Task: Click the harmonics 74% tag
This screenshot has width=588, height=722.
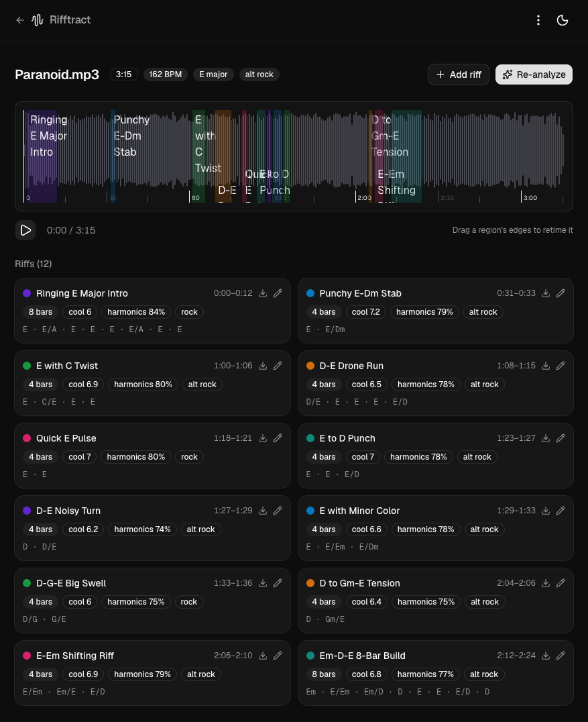Action: pyautogui.click(x=142, y=529)
